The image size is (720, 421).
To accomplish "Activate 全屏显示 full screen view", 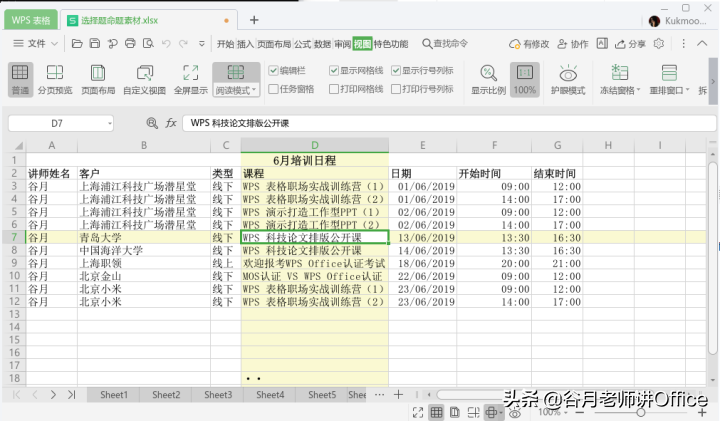I will [191, 79].
